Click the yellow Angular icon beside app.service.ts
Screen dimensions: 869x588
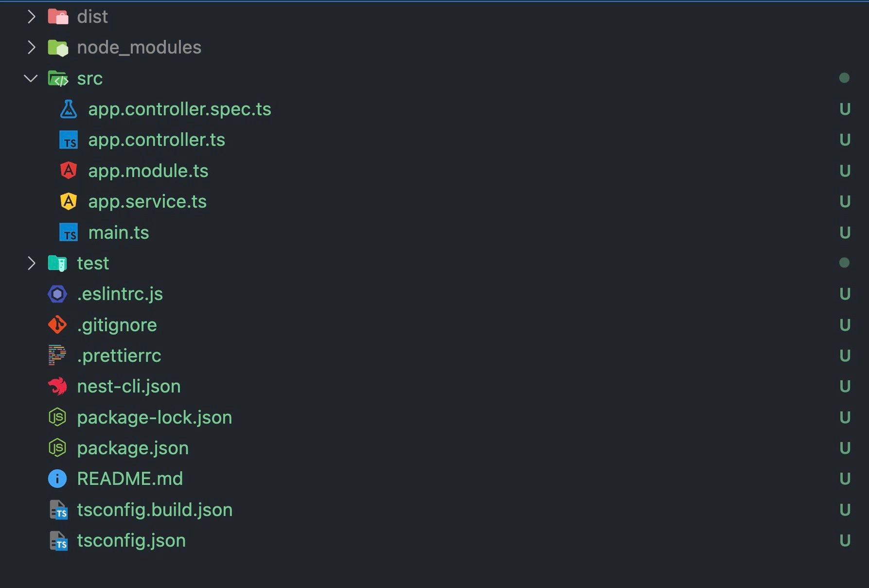[68, 202]
